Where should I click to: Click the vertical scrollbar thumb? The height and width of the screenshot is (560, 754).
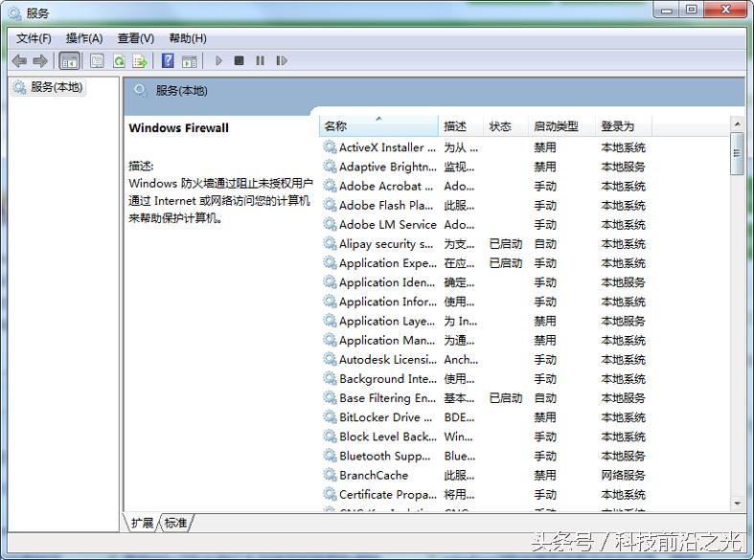(x=737, y=154)
